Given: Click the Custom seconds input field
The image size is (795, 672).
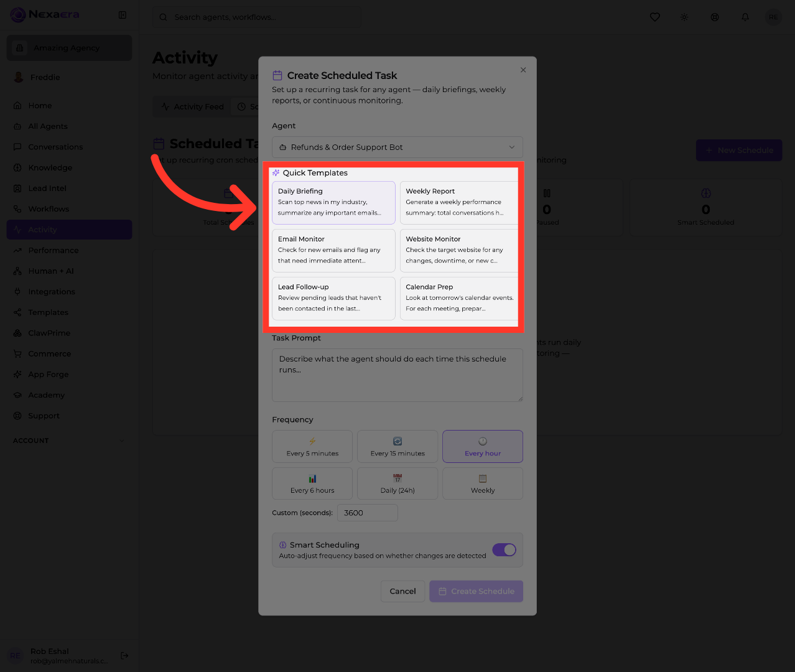Looking at the screenshot, I should coord(368,513).
